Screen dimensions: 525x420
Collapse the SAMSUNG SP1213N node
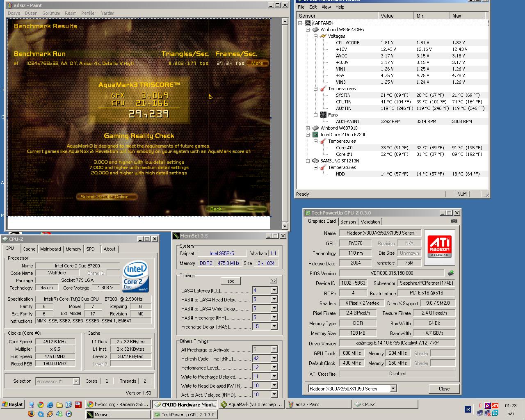(x=308, y=161)
